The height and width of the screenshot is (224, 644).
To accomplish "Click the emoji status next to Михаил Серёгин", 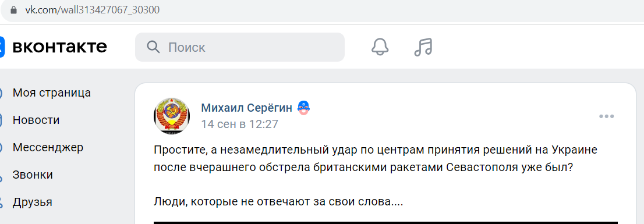I will (303, 108).
